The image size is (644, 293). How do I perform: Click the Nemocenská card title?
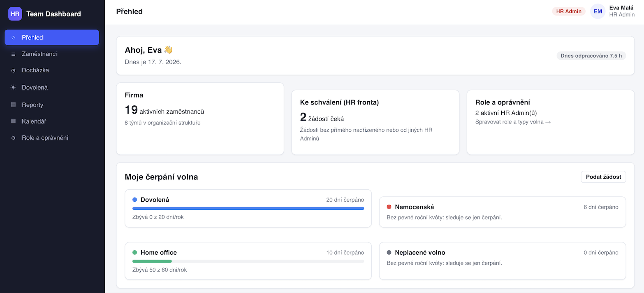click(415, 207)
